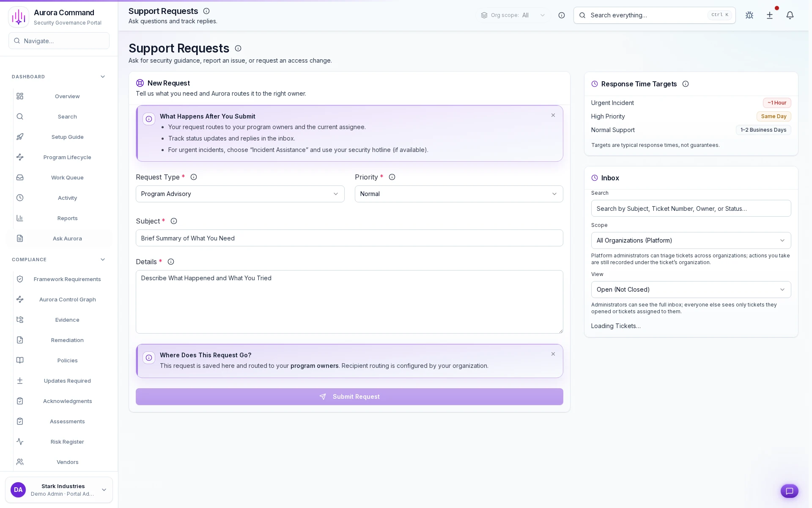This screenshot has height=508, width=812.
Task: Click the Subject input field
Action: tap(349, 238)
